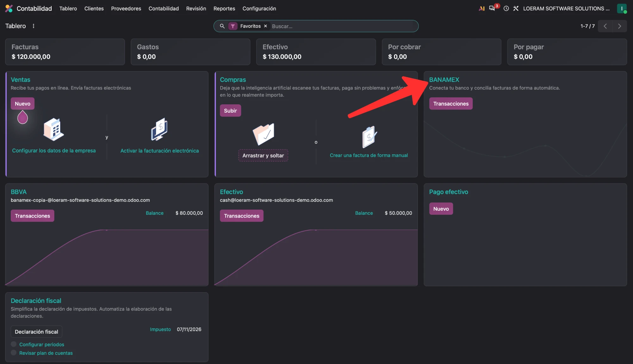Open the Facturas $ 120.000,00 summary card
This screenshot has height=364, width=633.
pyautogui.click(x=65, y=52)
